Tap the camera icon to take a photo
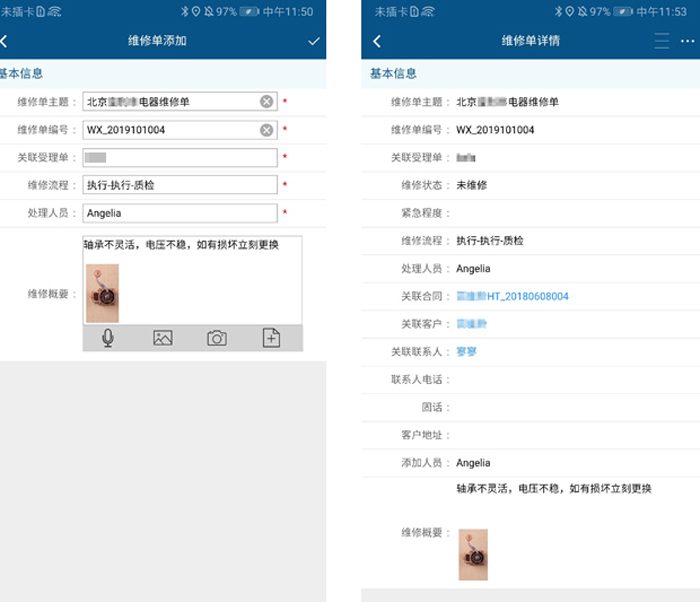700x602 pixels. (x=217, y=338)
